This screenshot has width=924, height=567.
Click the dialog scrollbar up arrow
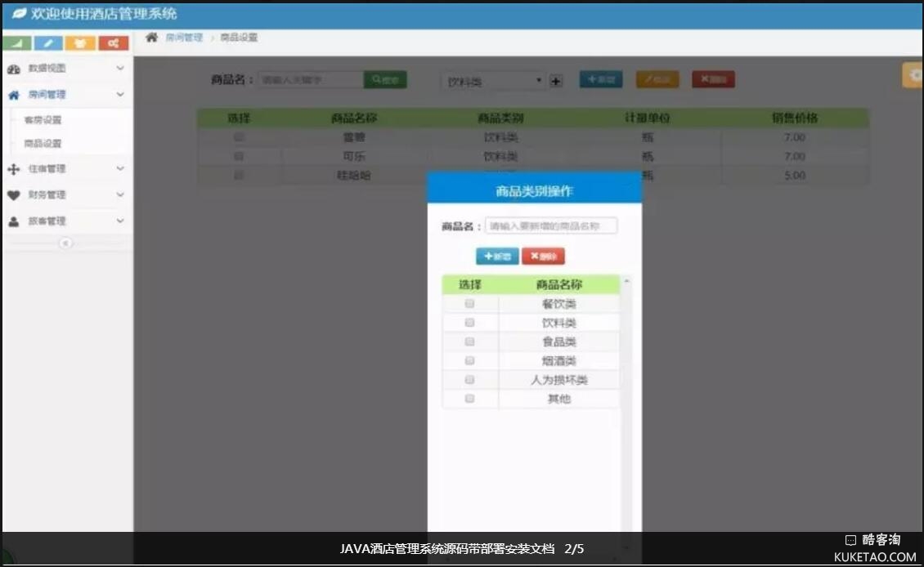click(626, 281)
